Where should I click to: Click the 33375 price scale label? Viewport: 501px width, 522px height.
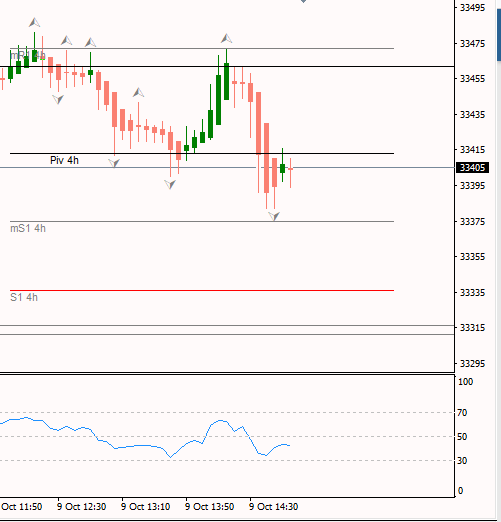click(x=472, y=221)
